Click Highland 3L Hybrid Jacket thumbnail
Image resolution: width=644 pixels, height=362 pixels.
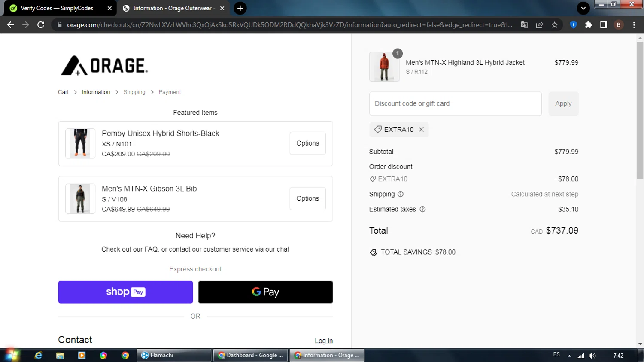pos(384,67)
